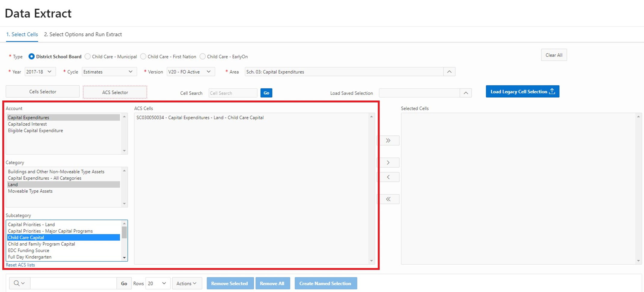Click the move all right double-arrow button

click(x=388, y=141)
